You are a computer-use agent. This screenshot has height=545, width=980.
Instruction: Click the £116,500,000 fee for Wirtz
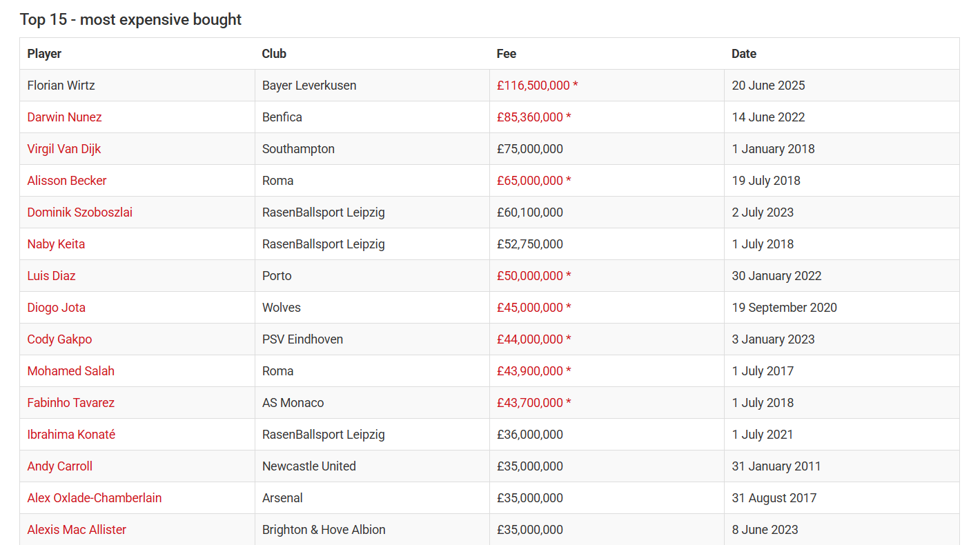(x=538, y=86)
